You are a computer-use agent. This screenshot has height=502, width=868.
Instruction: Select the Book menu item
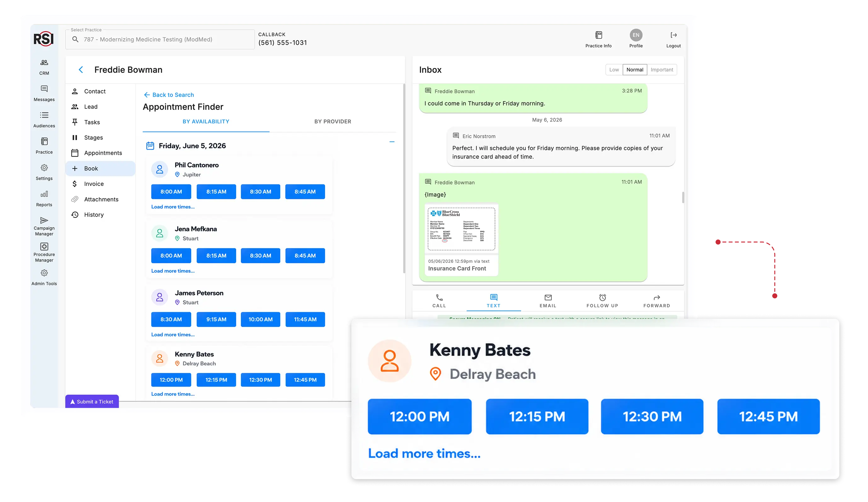[x=100, y=168]
